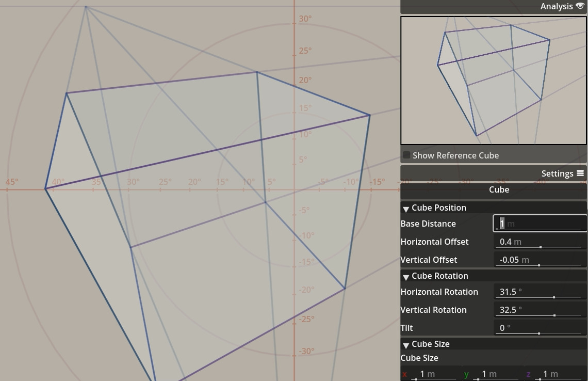Click the Base Distance input field

click(x=540, y=224)
